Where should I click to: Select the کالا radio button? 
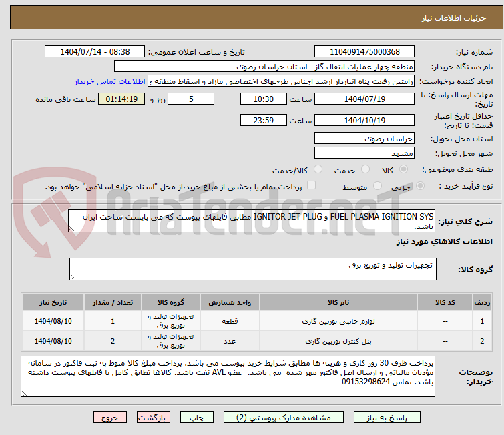click(x=418, y=170)
